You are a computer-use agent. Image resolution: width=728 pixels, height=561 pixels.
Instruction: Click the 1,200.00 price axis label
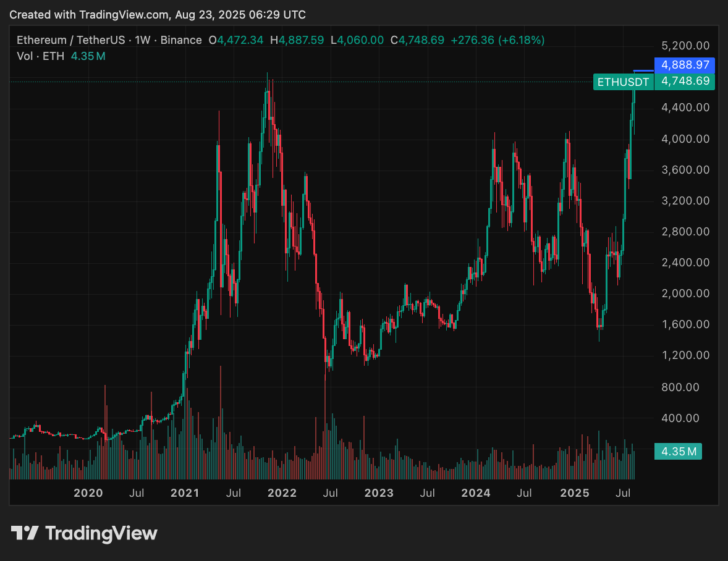685,355
